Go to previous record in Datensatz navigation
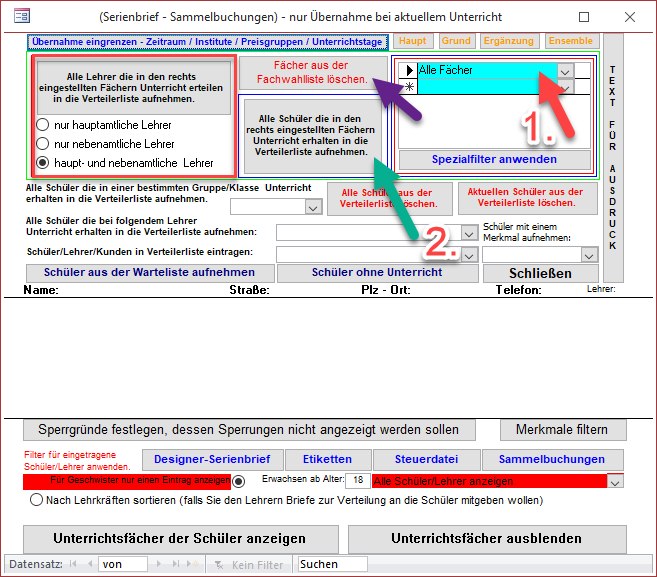This screenshot has width=657, height=577. point(92,565)
